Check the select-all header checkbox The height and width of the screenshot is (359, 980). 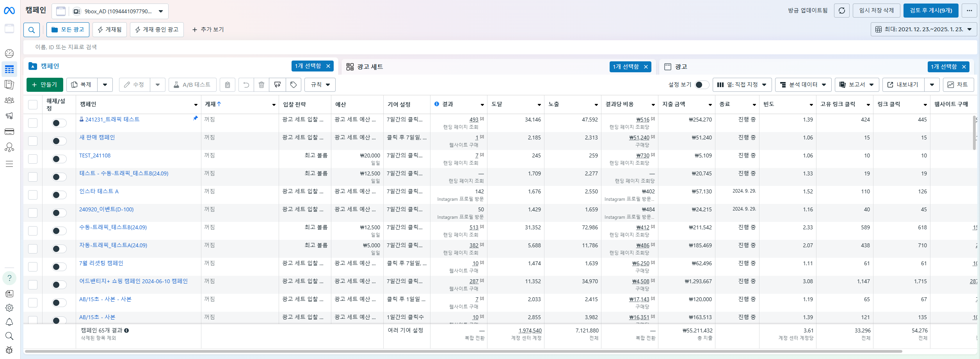(x=33, y=104)
